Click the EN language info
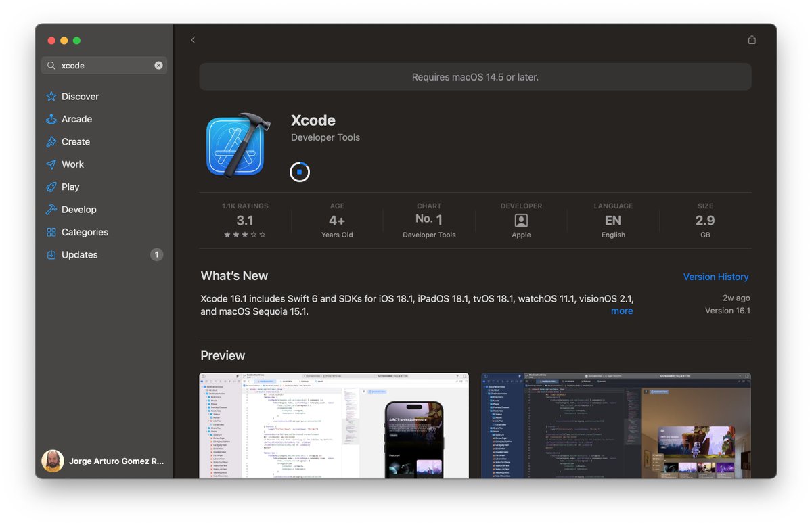Screen dimensions: 812x525 pyautogui.click(x=613, y=221)
